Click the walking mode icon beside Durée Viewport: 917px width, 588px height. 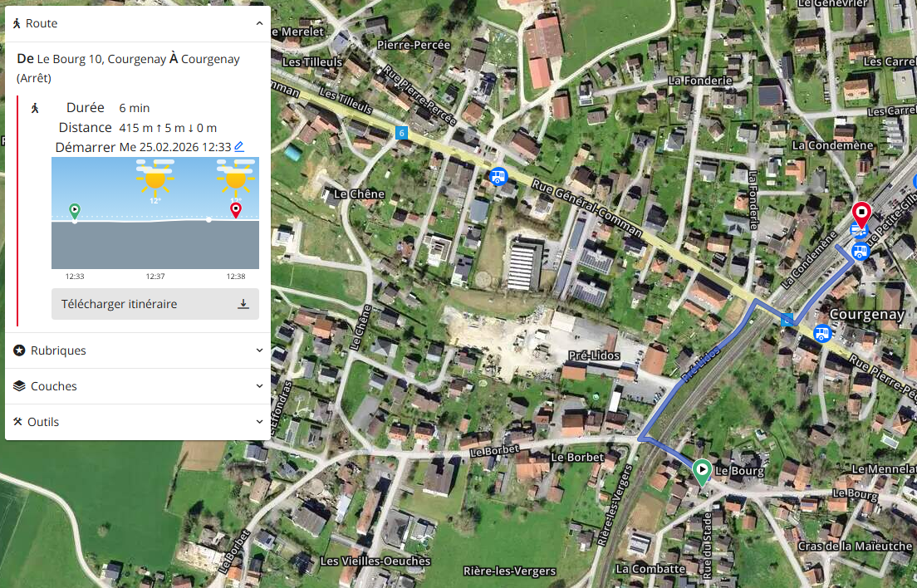point(35,108)
